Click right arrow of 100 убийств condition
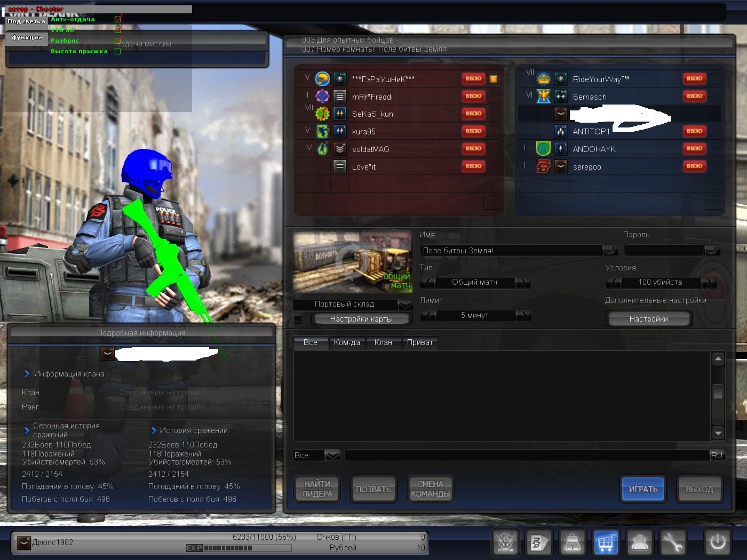747x560 pixels. pyautogui.click(x=708, y=283)
